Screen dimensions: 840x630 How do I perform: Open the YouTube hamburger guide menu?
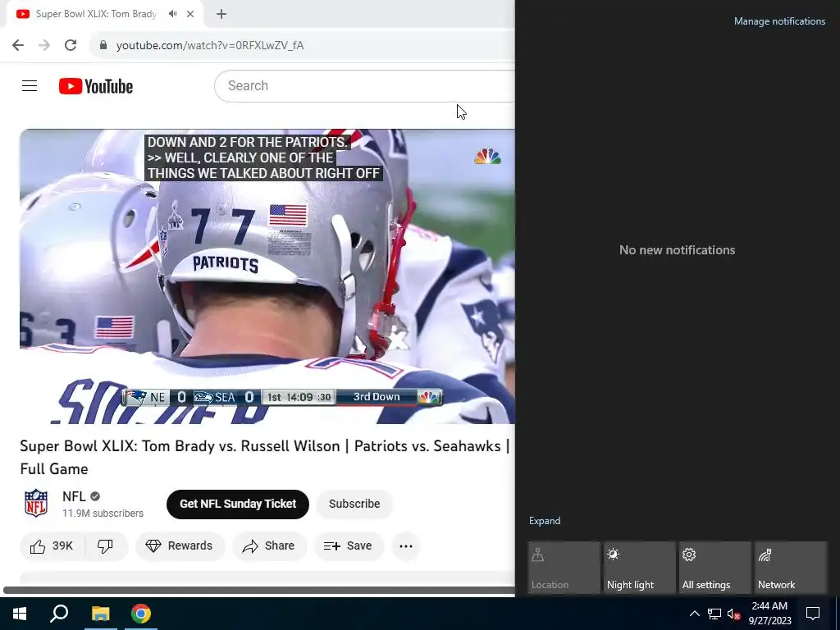point(30,85)
